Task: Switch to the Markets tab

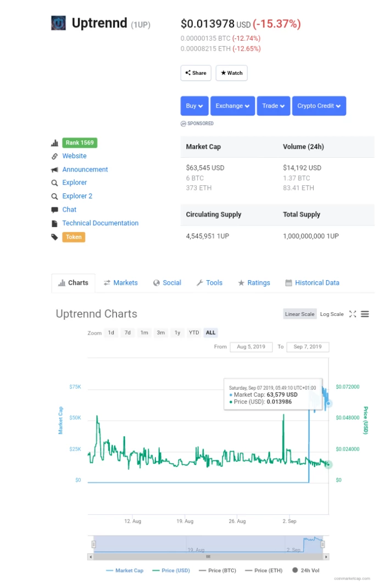Action: tap(121, 283)
